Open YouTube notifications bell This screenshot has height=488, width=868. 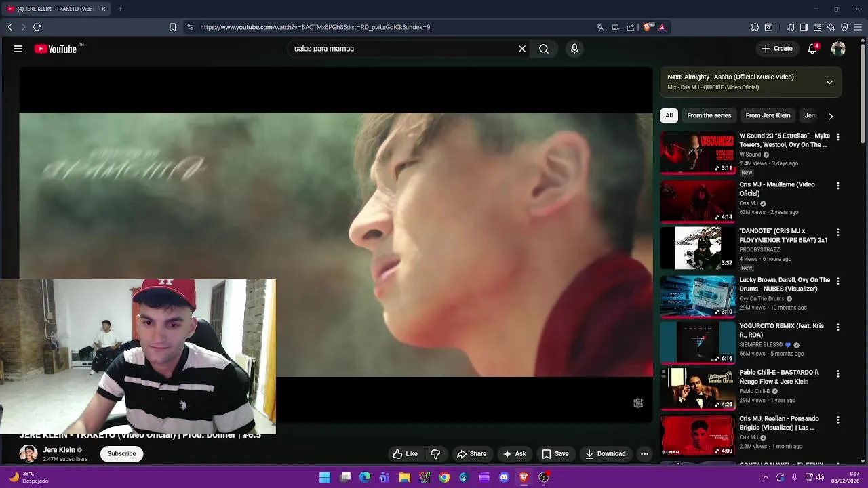tap(812, 49)
